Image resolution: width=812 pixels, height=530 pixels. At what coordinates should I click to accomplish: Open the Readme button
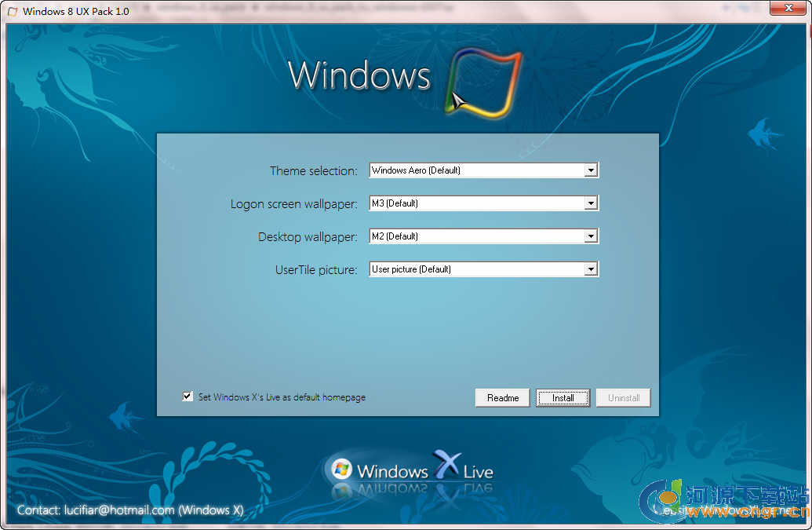[x=503, y=398]
